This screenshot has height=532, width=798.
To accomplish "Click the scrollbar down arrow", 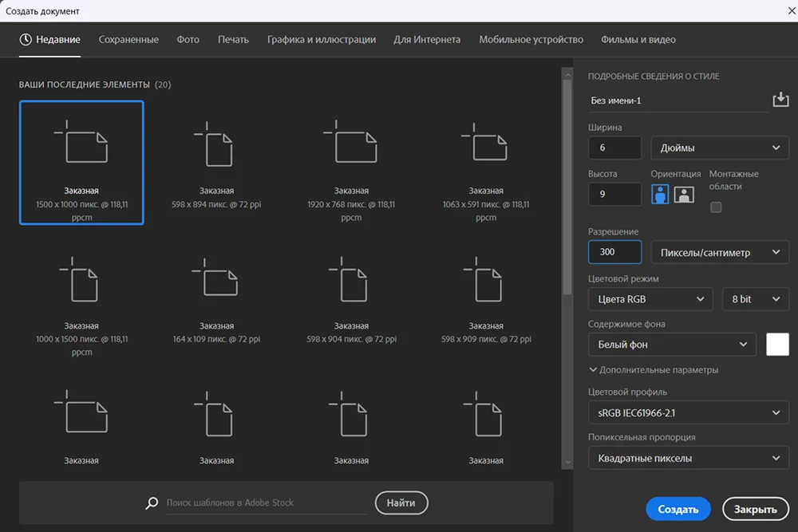I will coord(567,463).
